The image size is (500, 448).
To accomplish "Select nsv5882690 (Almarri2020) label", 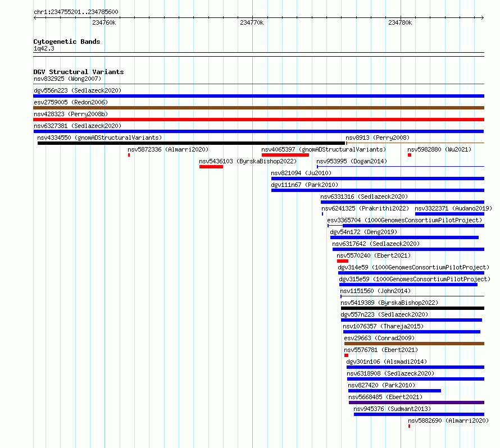I will (448, 420).
